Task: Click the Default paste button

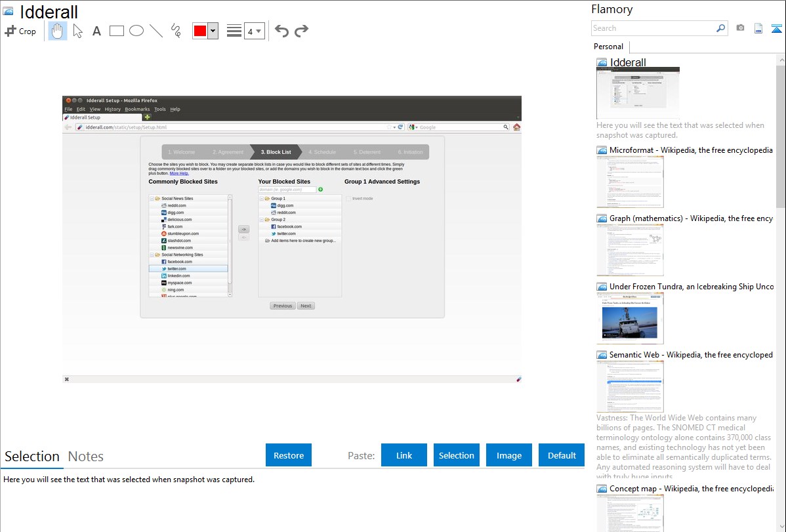Action: [562, 455]
